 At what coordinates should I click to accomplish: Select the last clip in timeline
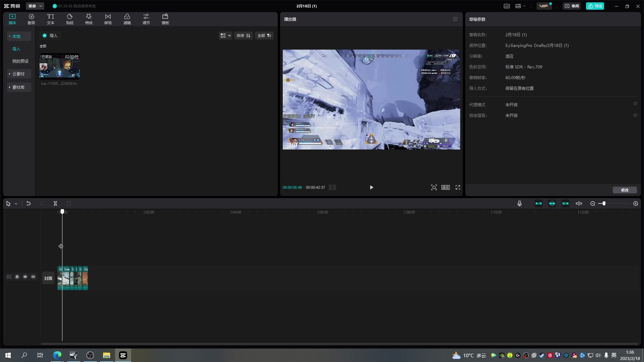(85, 278)
